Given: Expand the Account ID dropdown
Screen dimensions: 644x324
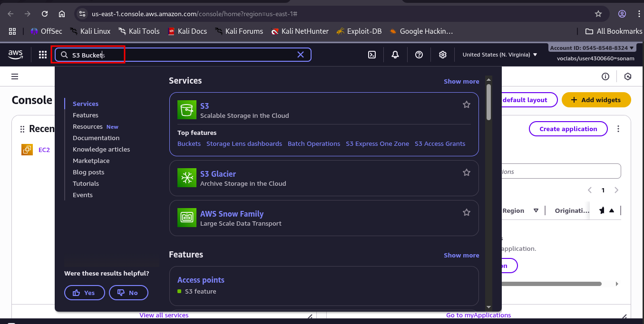Looking at the screenshot, I should click(x=592, y=48).
